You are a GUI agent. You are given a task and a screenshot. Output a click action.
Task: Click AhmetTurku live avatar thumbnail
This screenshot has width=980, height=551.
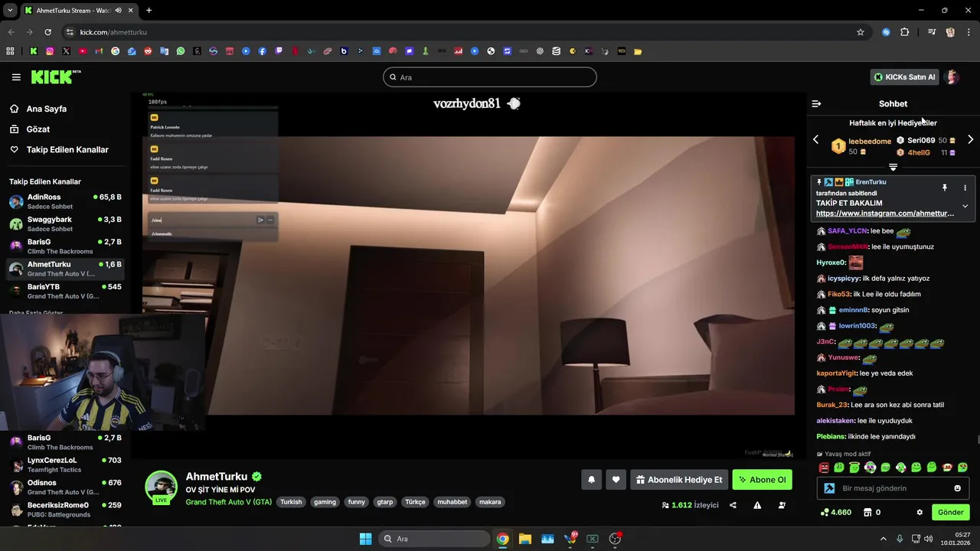[x=161, y=487]
